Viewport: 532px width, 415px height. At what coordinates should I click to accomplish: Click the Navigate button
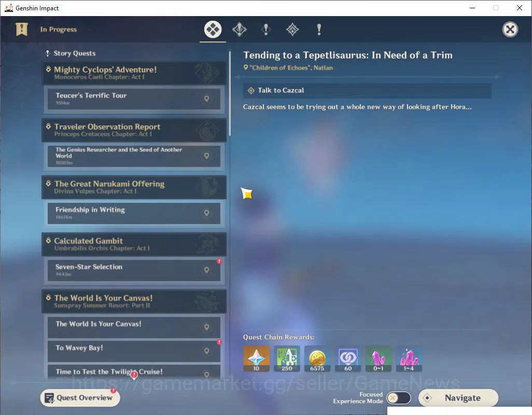tap(458, 398)
